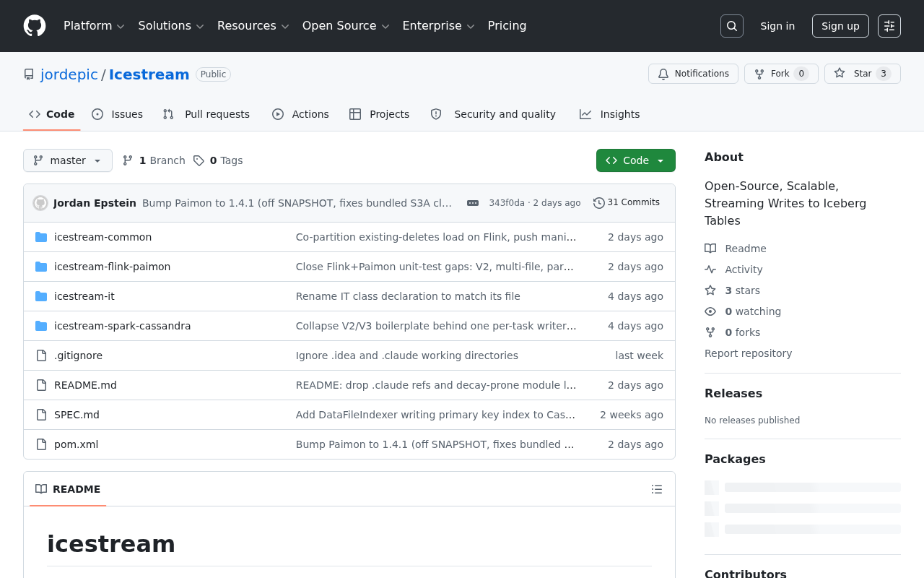Image resolution: width=924 pixels, height=578 pixels.
Task: Open commit 'Ignore .idea and .claude working directories'
Action: [407, 355]
